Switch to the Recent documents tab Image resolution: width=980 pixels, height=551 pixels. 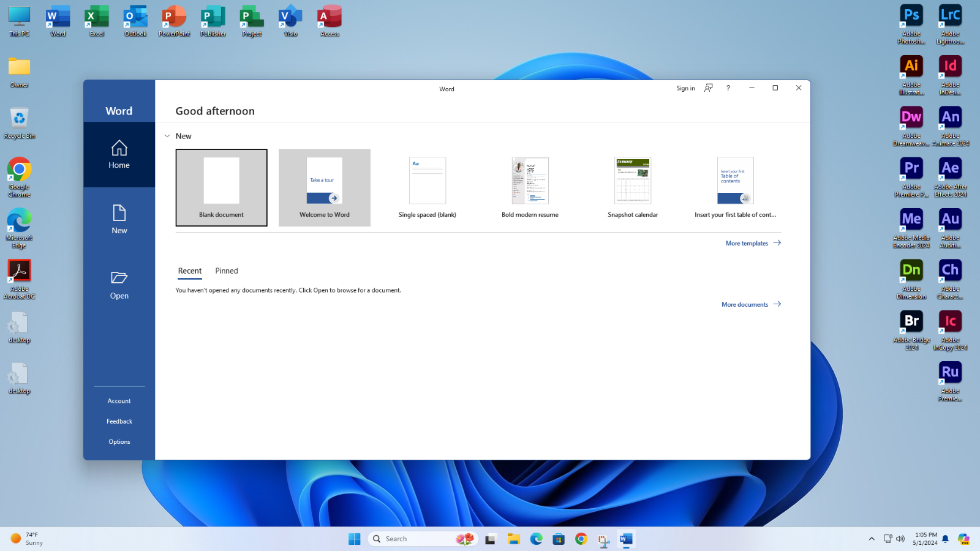(190, 271)
